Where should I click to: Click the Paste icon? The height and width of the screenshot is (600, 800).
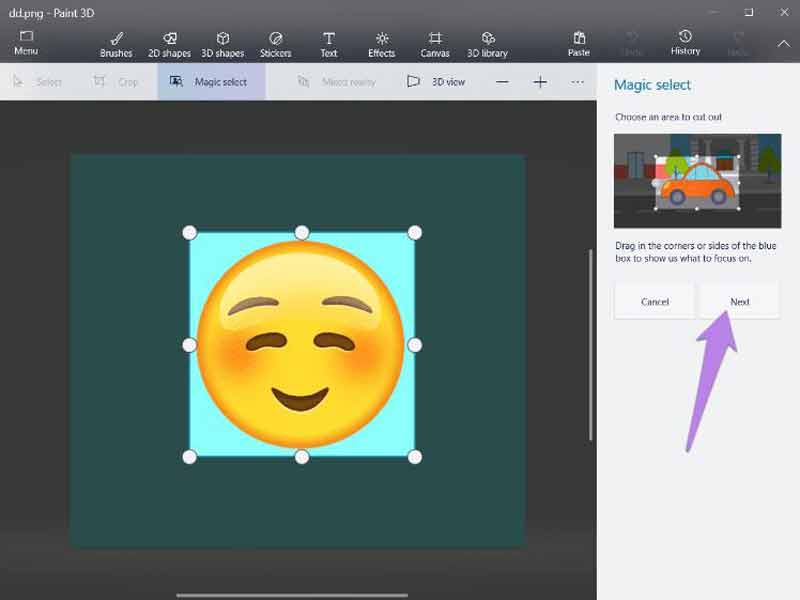(x=578, y=44)
